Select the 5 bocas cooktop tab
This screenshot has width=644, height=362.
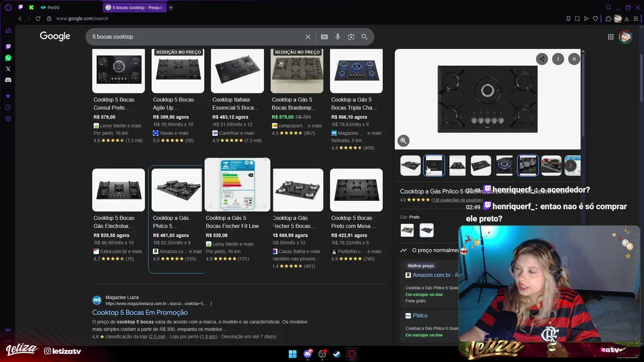point(134,8)
